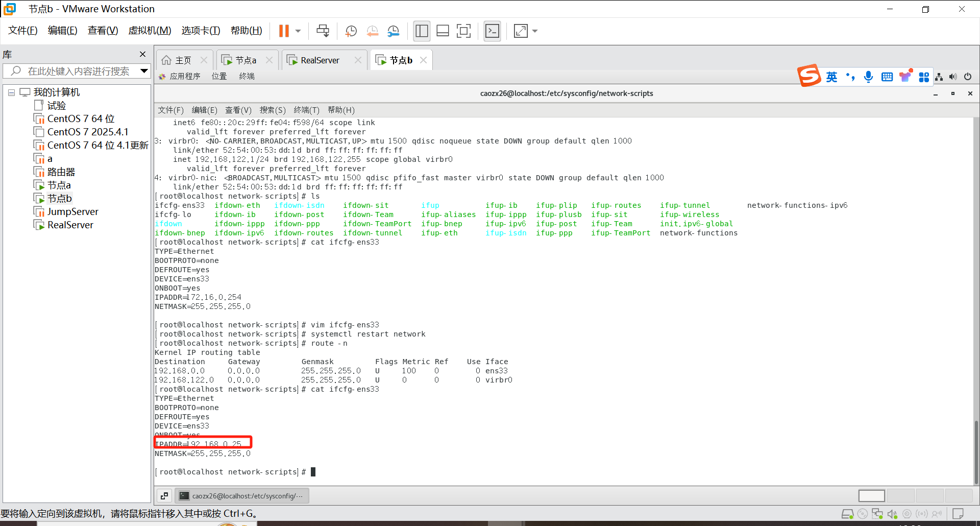Open Sogou soft keyboard icon

tap(887, 77)
